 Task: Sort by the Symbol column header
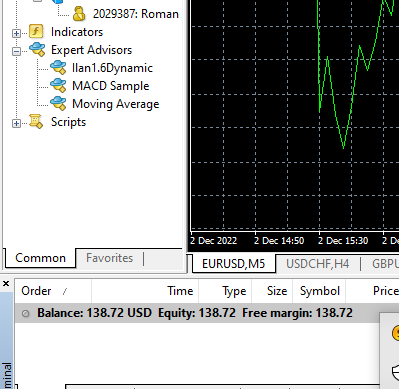pos(319,291)
